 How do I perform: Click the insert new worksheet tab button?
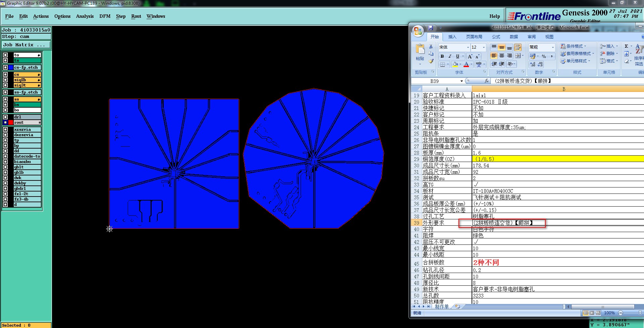[x=457, y=307]
